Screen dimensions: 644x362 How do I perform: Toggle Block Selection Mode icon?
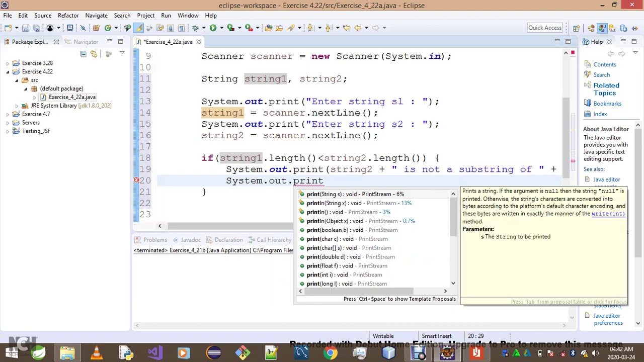[171, 28]
